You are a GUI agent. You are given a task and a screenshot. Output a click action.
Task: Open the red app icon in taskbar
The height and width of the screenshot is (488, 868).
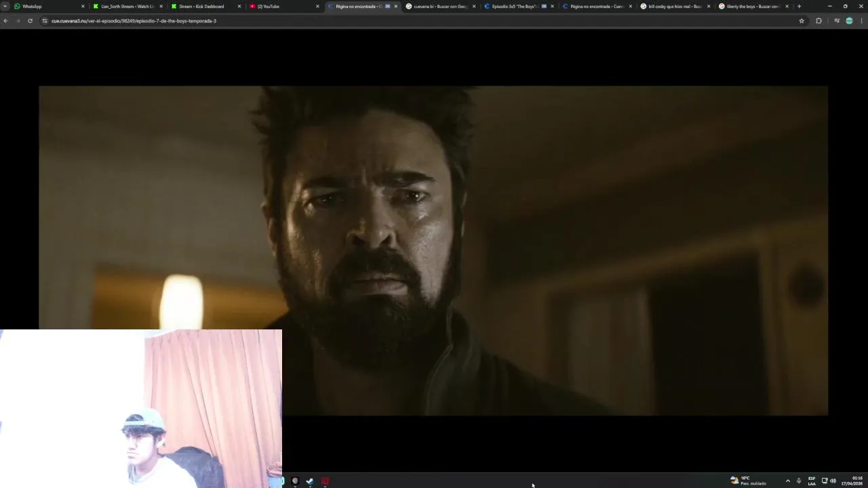click(325, 481)
